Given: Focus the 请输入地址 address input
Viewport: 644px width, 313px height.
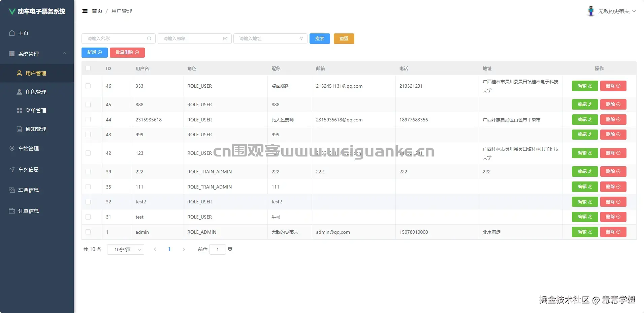Looking at the screenshot, I should [x=270, y=38].
